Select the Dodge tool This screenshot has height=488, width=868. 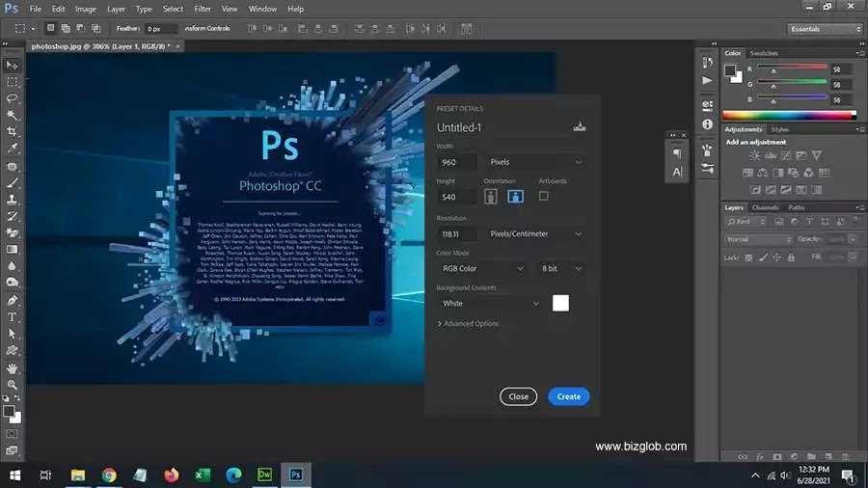click(x=12, y=283)
